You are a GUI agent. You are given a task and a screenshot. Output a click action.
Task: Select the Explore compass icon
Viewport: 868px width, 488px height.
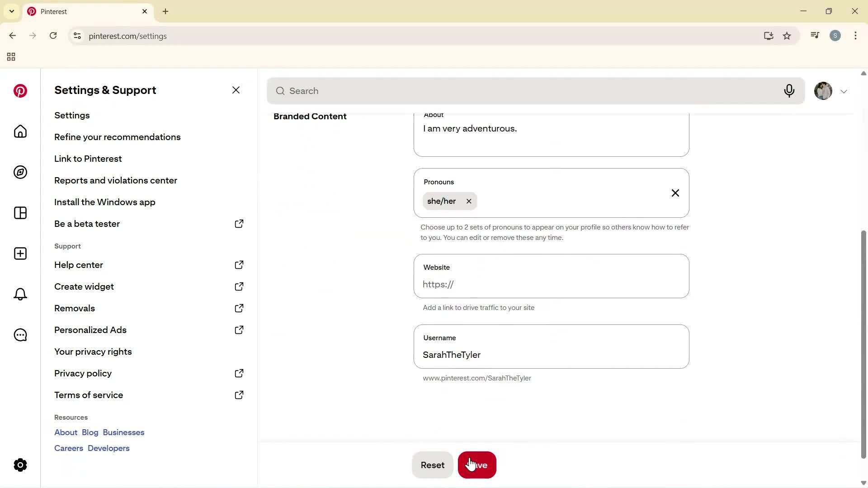click(x=20, y=172)
